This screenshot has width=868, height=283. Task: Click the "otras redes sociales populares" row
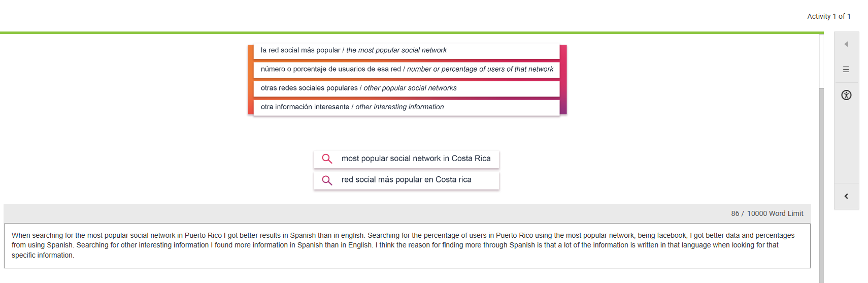406,88
